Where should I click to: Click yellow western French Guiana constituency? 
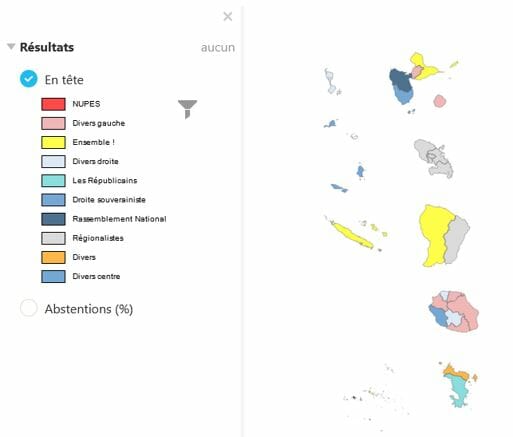pyautogui.click(x=433, y=233)
